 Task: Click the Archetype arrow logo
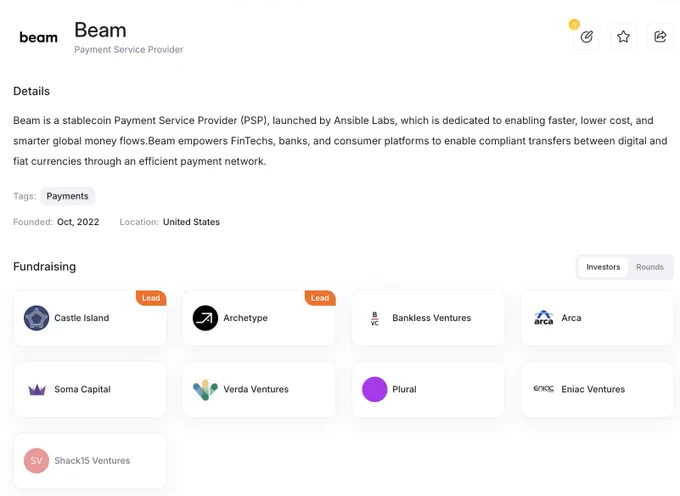coord(205,318)
